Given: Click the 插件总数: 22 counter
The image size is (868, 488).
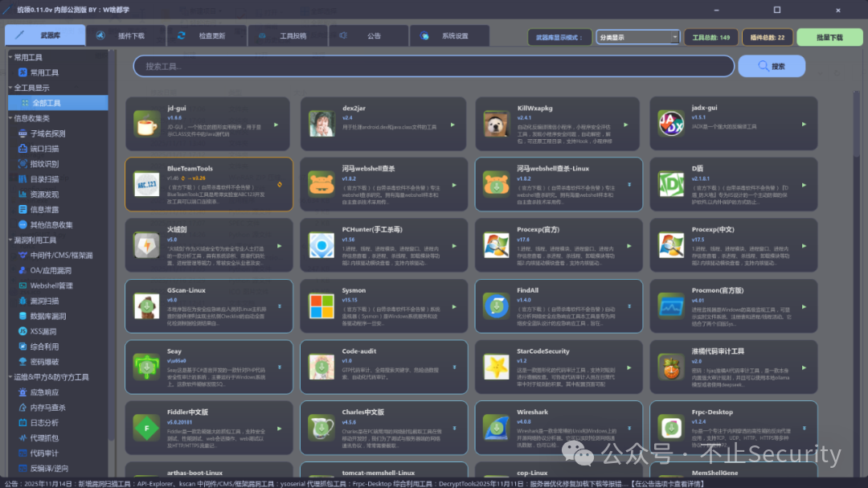Looking at the screenshot, I should coord(768,37).
